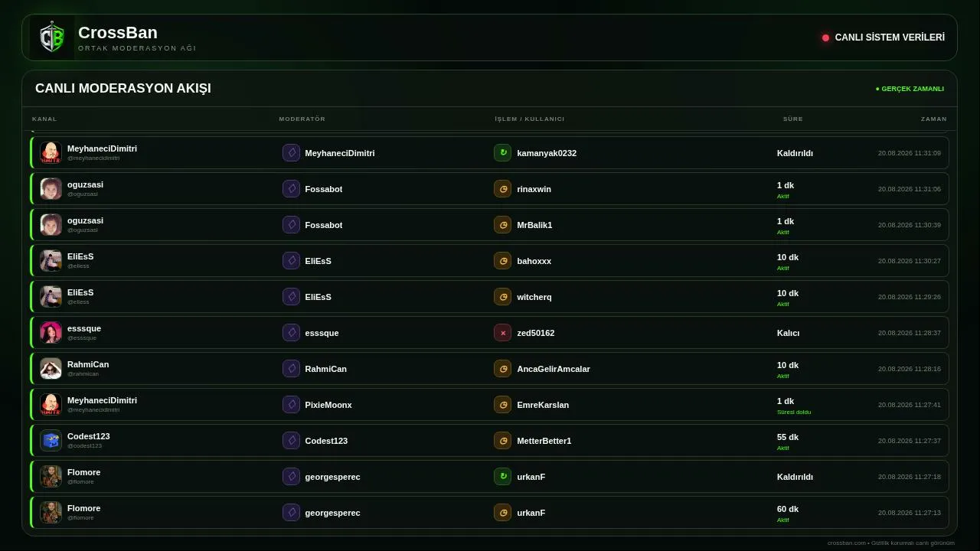980x551 pixels.
Task: Click the timeout clock icon beside rinaxwin
Action: coord(502,189)
